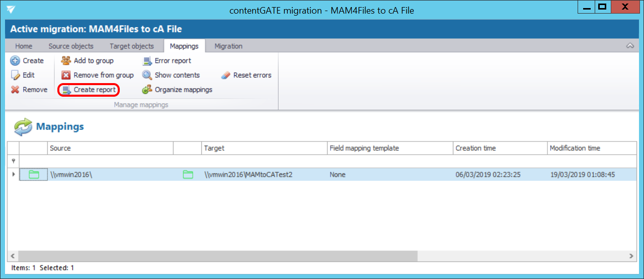Expand the \\vmwin2016\ mapping row arrow
Screen dimensions: 644x279
(13, 174)
